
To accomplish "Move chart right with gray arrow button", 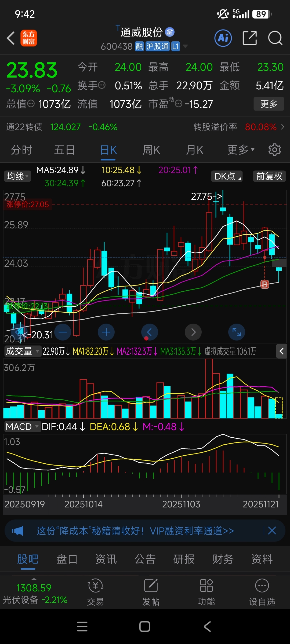I will 193,332.
